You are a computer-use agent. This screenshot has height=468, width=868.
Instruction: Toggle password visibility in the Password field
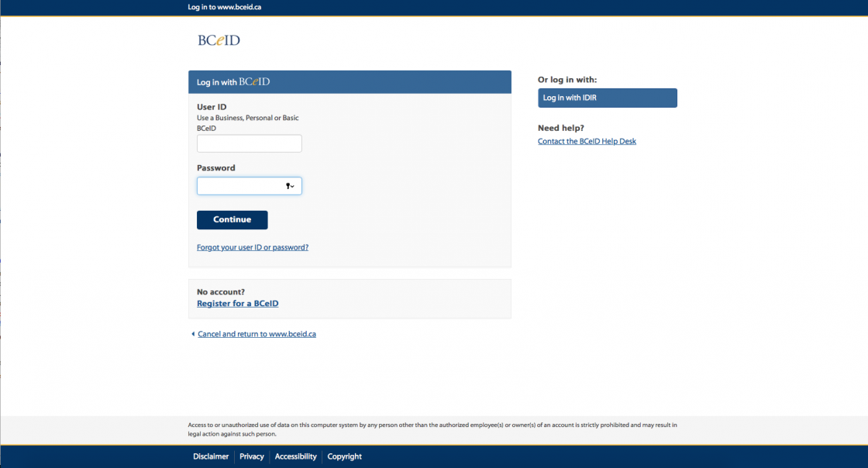click(x=288, y=186)
